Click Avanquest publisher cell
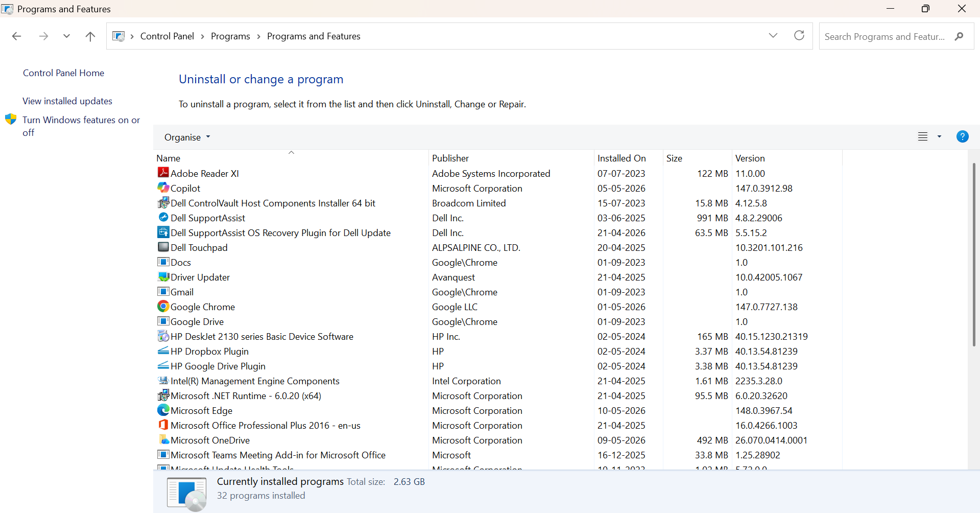The width and height of the screenshot is (980, 513). click(453, 277)
